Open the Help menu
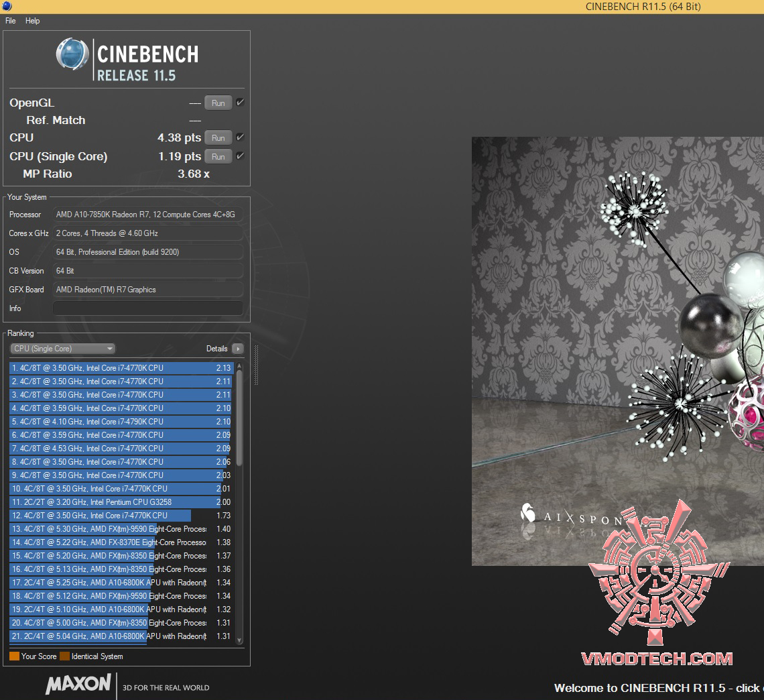The image size is (764, 700). click(33, 21)
